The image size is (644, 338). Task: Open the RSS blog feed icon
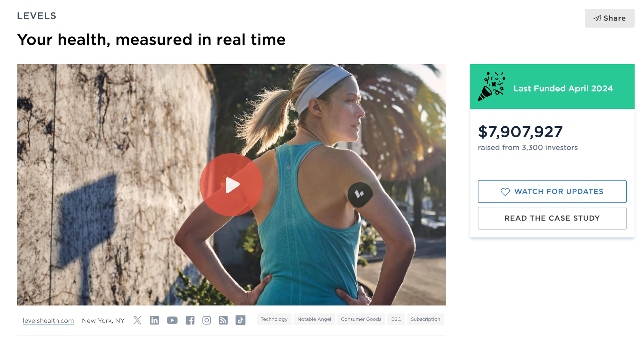223,320
